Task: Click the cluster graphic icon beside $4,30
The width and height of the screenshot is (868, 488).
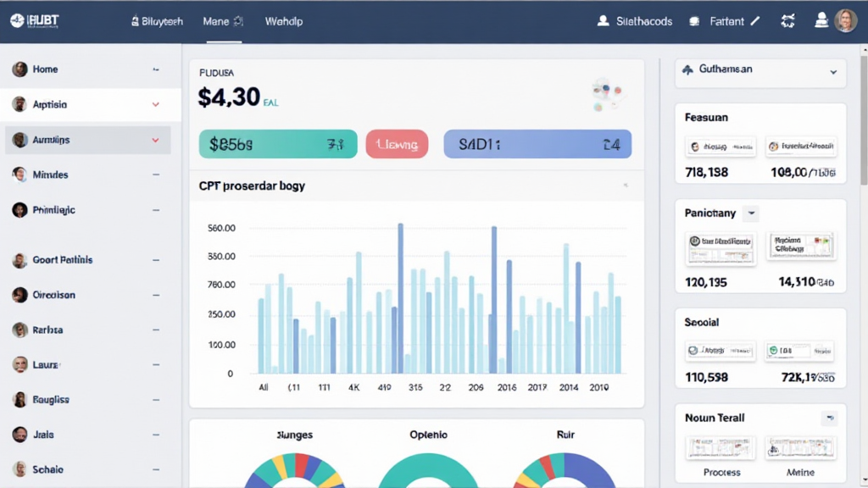Action: point(607,94)
